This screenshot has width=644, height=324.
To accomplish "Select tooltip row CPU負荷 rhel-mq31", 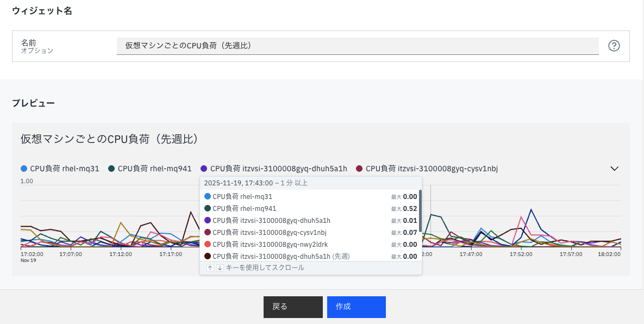I will 310,197.
